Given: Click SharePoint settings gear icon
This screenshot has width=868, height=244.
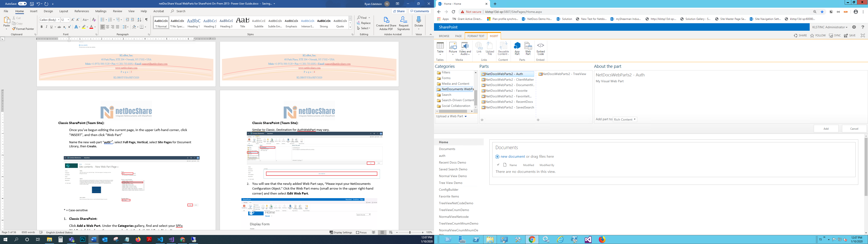Looking at the screenshot, I should [x=854, y=27].
